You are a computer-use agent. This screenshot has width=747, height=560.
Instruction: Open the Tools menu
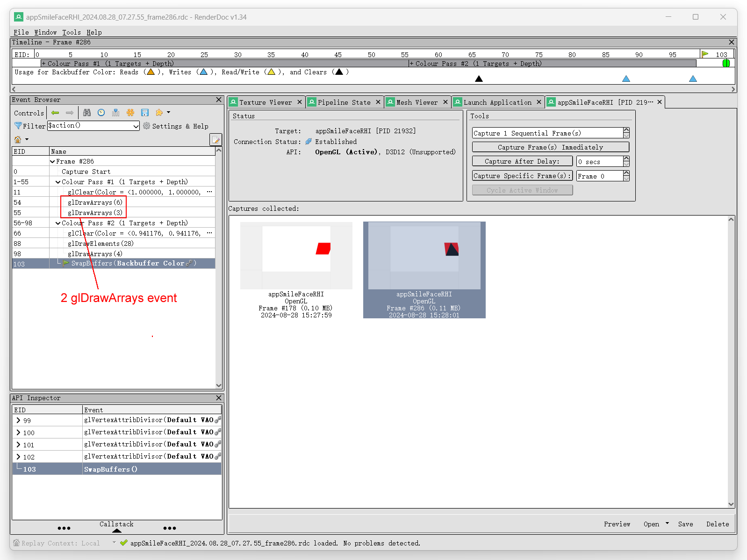(71, 32)
